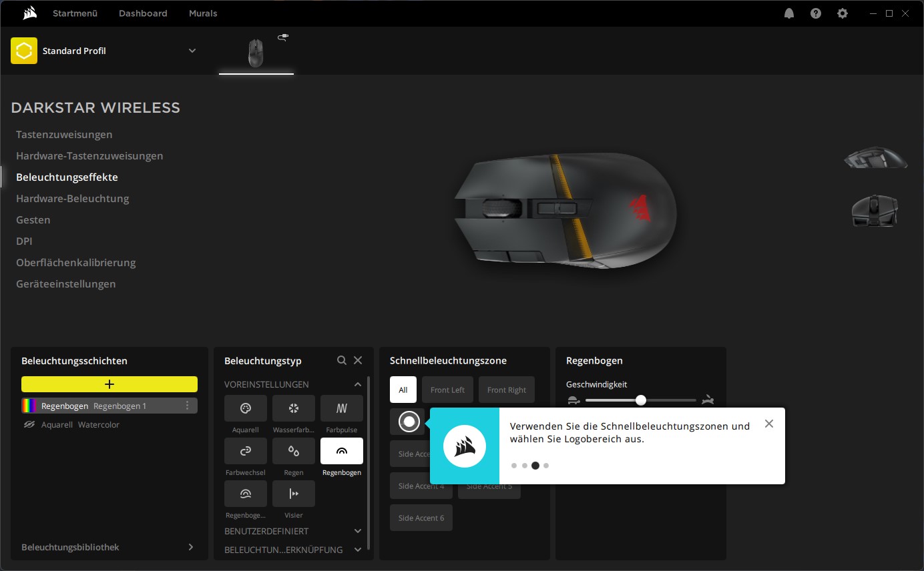Select the Darkstar mouse device thumbnail

coord(256,51)
